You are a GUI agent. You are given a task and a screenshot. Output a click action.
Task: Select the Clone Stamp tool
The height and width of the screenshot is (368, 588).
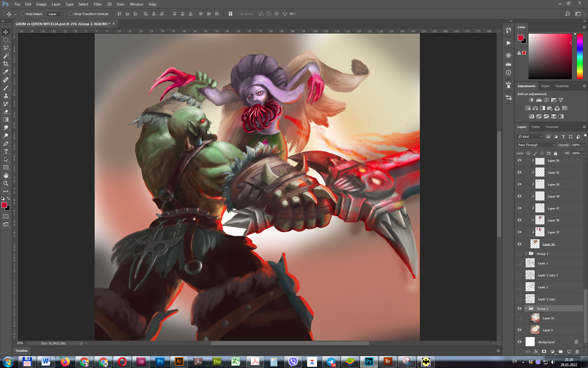[x=6, y=96]
